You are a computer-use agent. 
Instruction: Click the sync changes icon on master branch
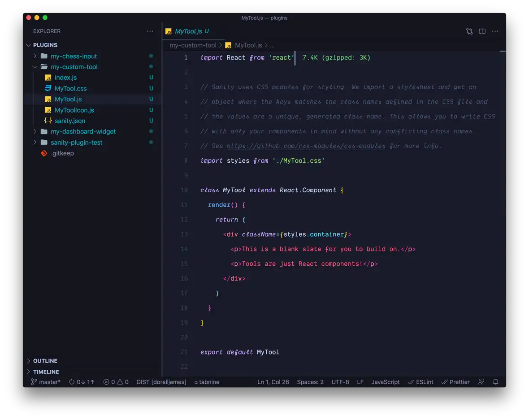81,382
